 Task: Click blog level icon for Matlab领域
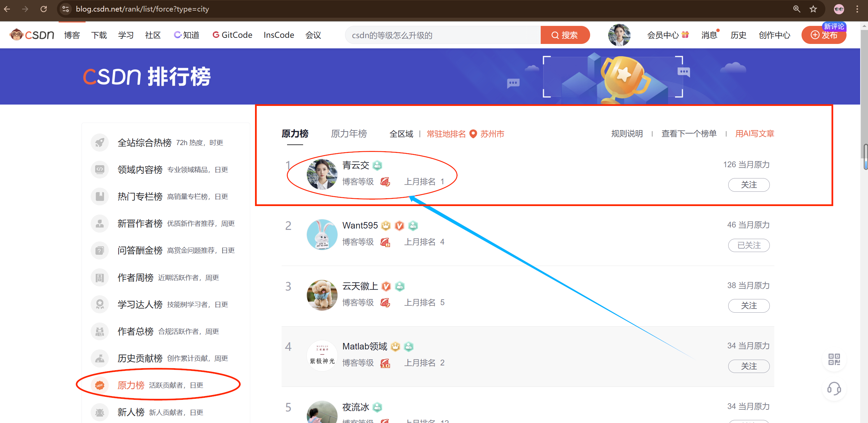385,363
